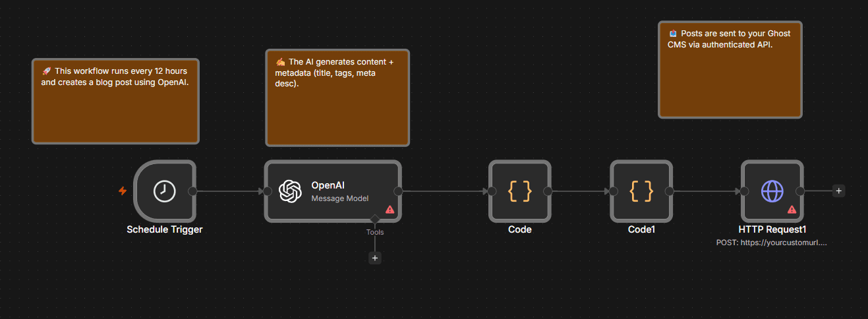Select the Schedule Trigger clock node

[165, 191]
